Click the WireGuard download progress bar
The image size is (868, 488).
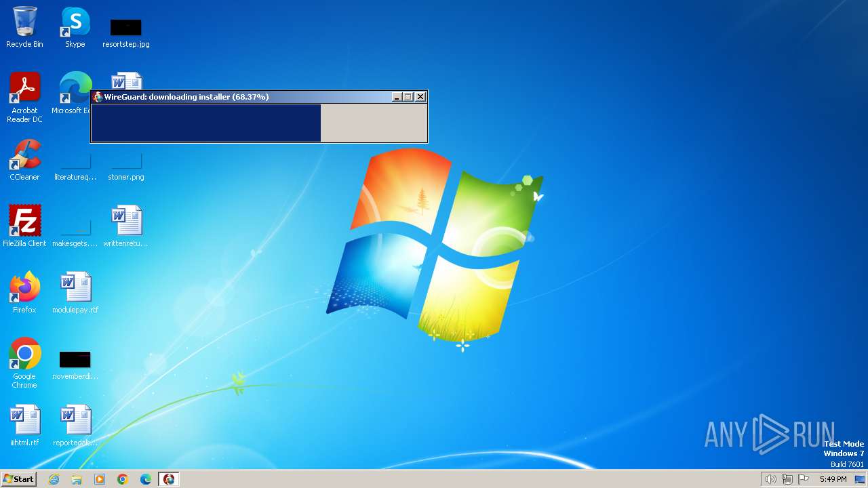click(259, 123)
